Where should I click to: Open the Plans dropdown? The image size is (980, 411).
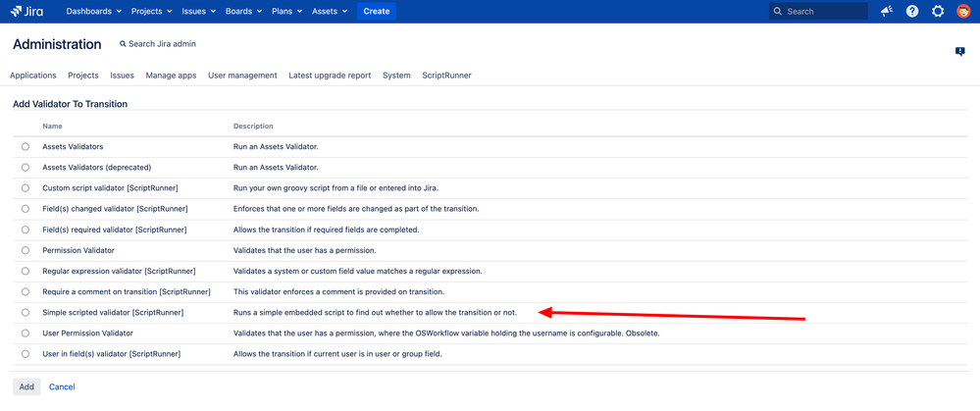(x=286, y=11)
